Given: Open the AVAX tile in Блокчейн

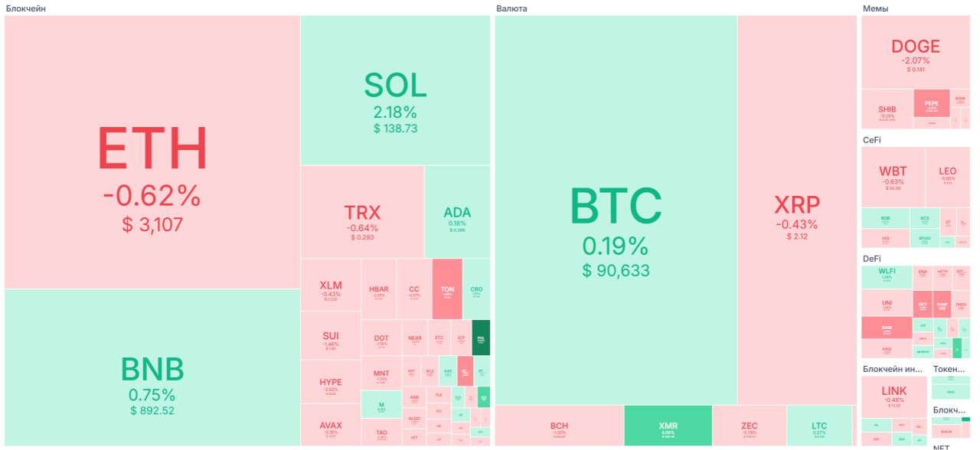Looking at the screenshot, I should click(331, 426).
